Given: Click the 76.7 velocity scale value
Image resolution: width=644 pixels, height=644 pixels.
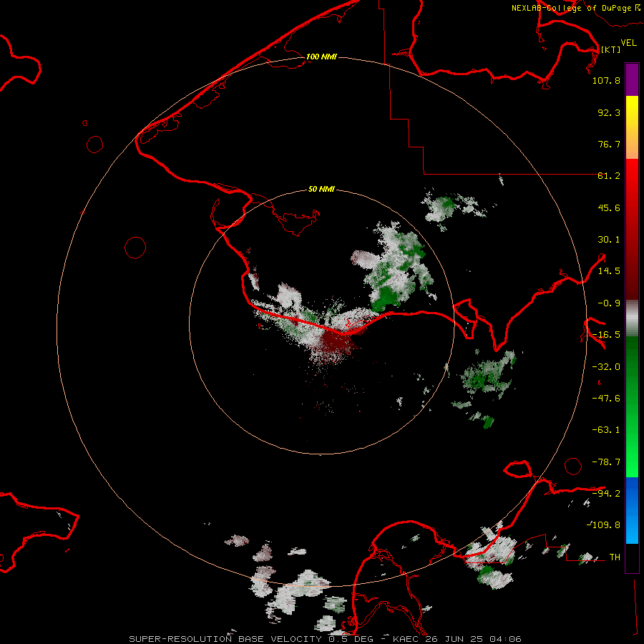Looking at the screenshot, I should point(609,144).
